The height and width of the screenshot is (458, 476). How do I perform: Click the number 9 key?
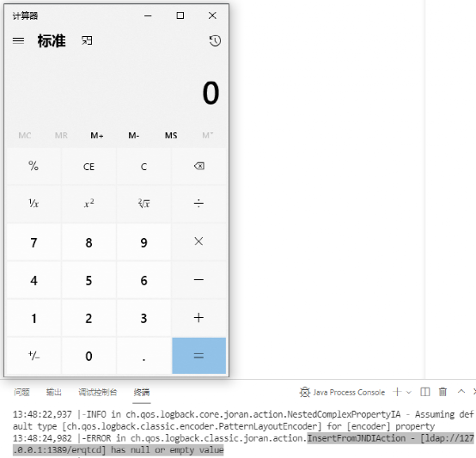tap(143, 242)
